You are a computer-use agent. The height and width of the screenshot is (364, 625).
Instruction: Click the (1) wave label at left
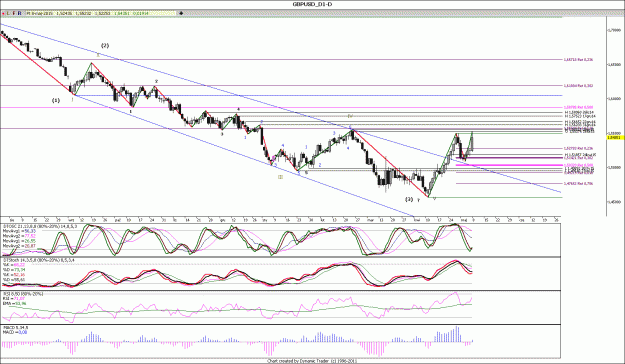[x=56, y=100]
